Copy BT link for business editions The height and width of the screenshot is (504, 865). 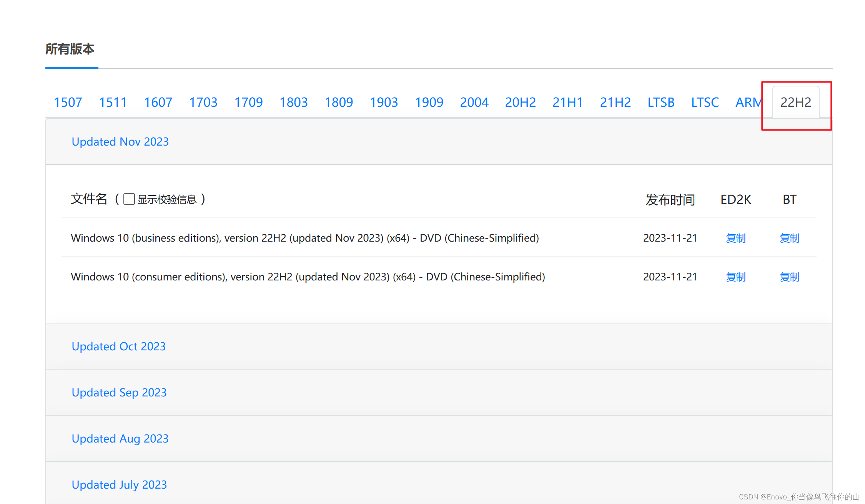pos(789,238)
